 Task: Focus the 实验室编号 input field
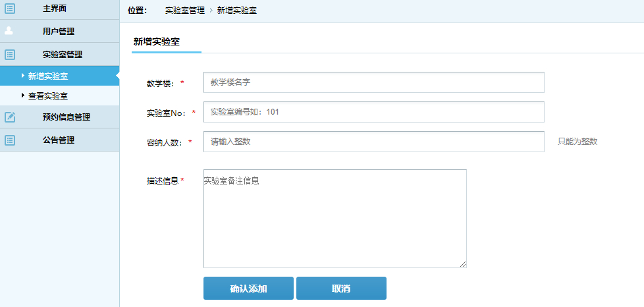pyautogui.click(x=374, y=112)
